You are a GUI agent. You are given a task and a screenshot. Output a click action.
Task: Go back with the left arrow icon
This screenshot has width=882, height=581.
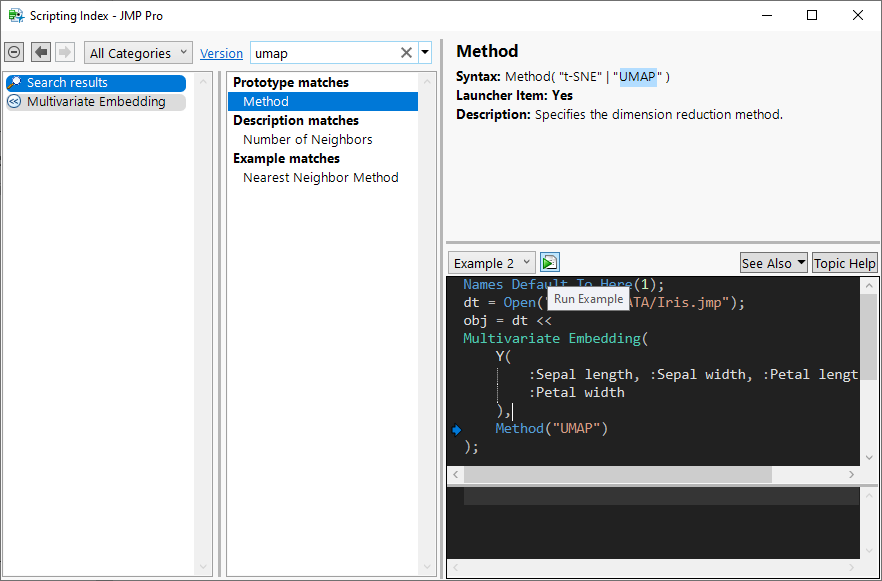(41, 53)
